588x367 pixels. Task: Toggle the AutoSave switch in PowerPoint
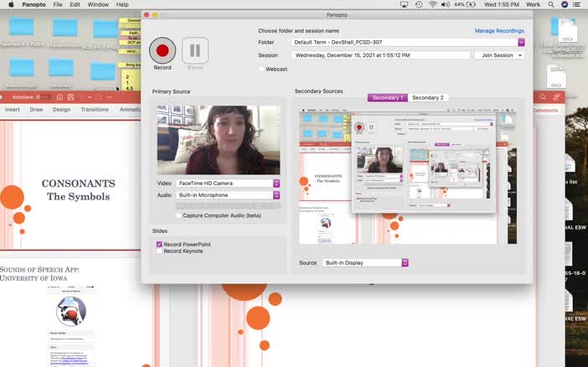coord(40,97)
